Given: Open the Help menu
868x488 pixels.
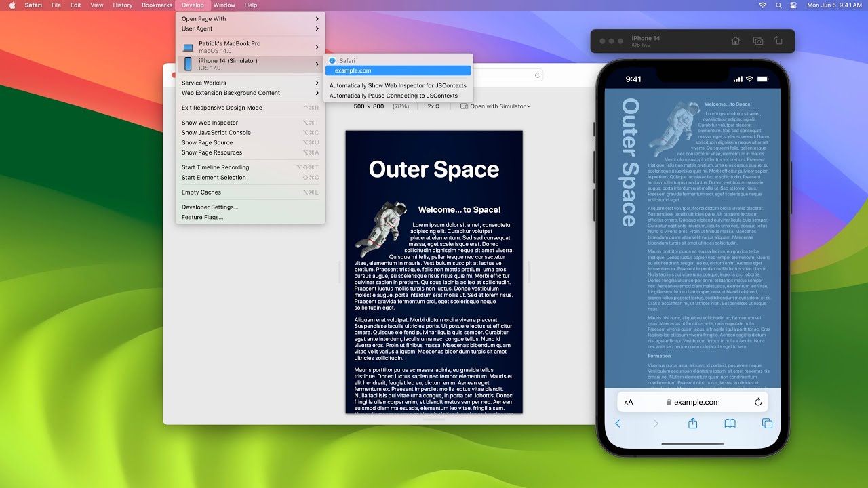Looking at the screenshot, I should point(251,5).
